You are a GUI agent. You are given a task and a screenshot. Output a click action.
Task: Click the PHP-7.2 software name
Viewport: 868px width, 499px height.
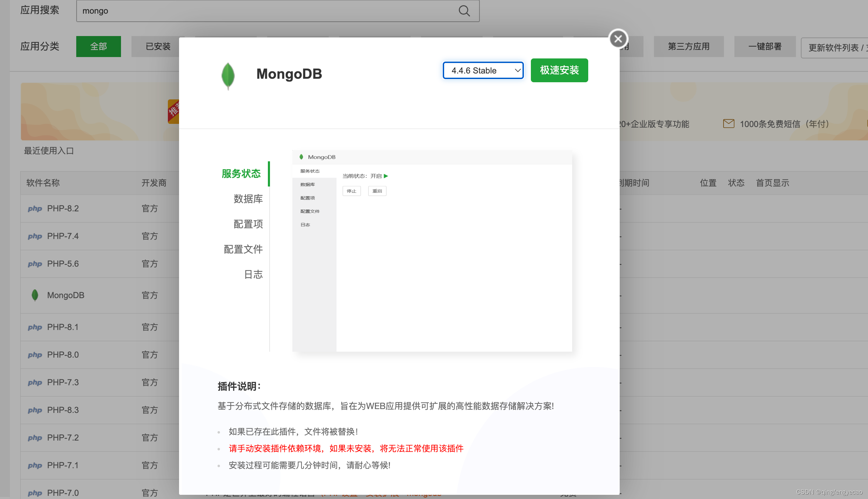(x=63, y=438)
